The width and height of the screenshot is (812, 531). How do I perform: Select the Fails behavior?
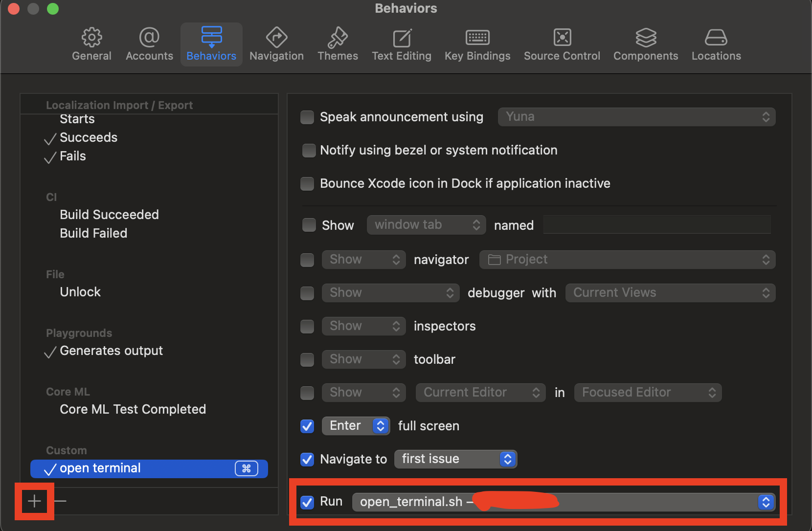[x=73, y=156]
